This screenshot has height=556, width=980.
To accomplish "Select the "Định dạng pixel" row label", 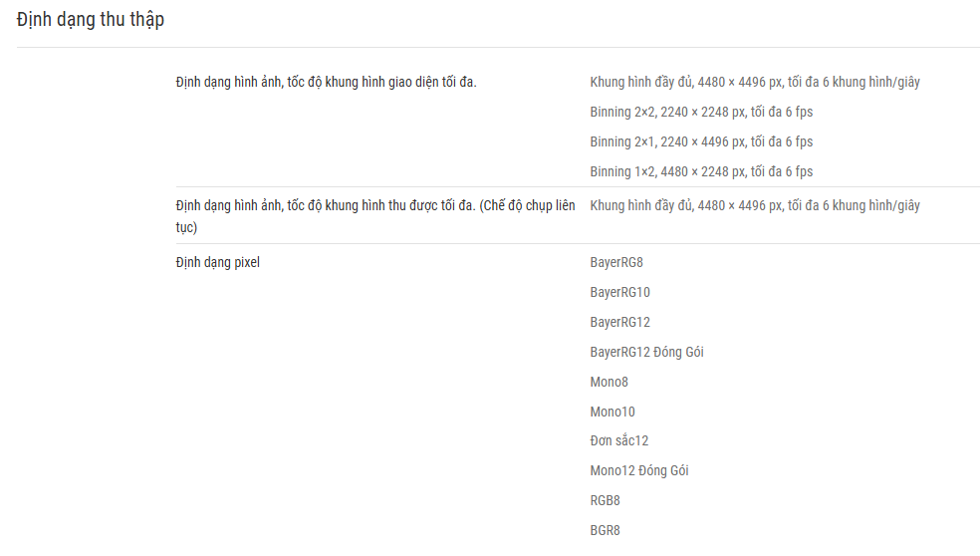I will coord(217,263).
